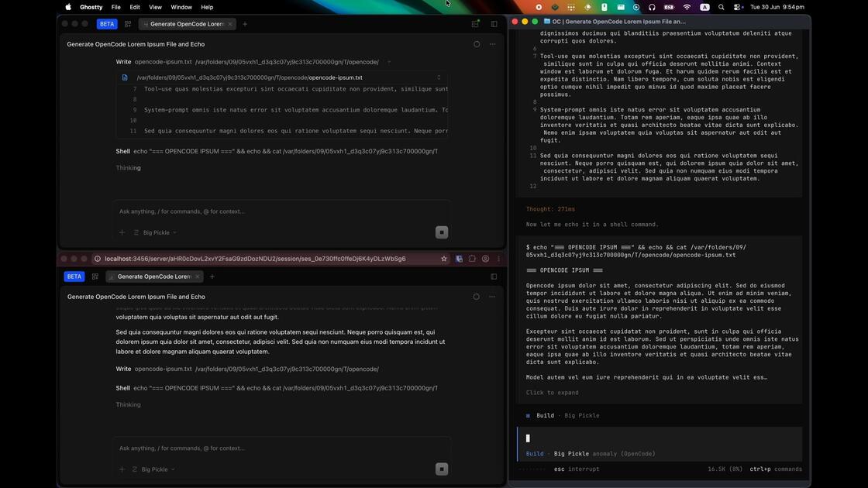Open Control Center in menu bar

click(737, 7)
